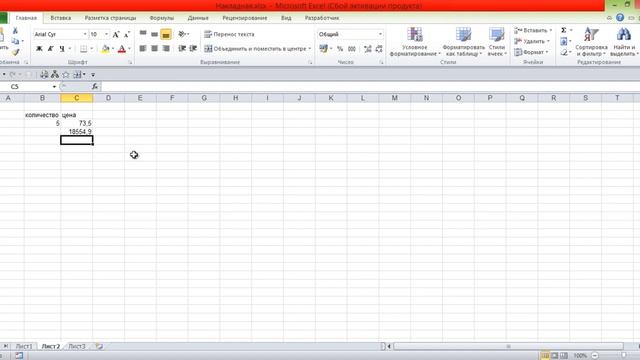
Task: Click the insert new worksheet icon
Action: point(99,346)
